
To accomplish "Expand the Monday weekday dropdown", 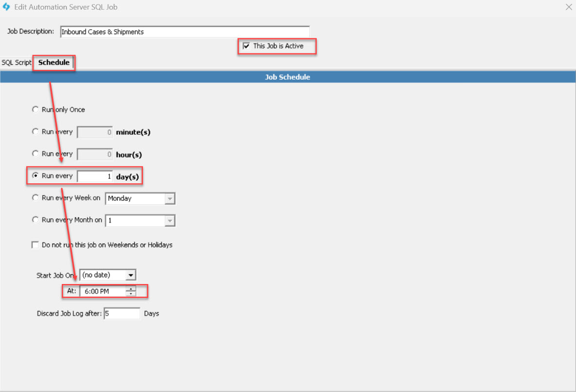I will [170, 198].
